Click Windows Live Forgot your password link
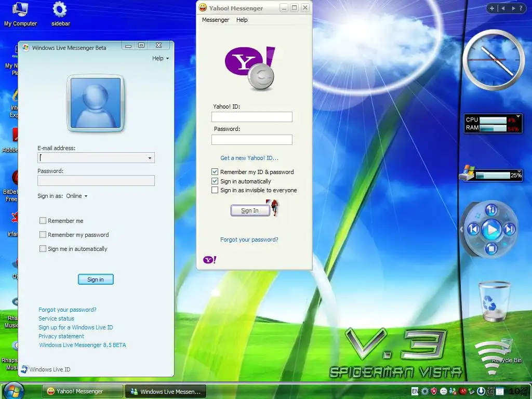The height and width of the screenshot is (399, 532). point(68,310)
